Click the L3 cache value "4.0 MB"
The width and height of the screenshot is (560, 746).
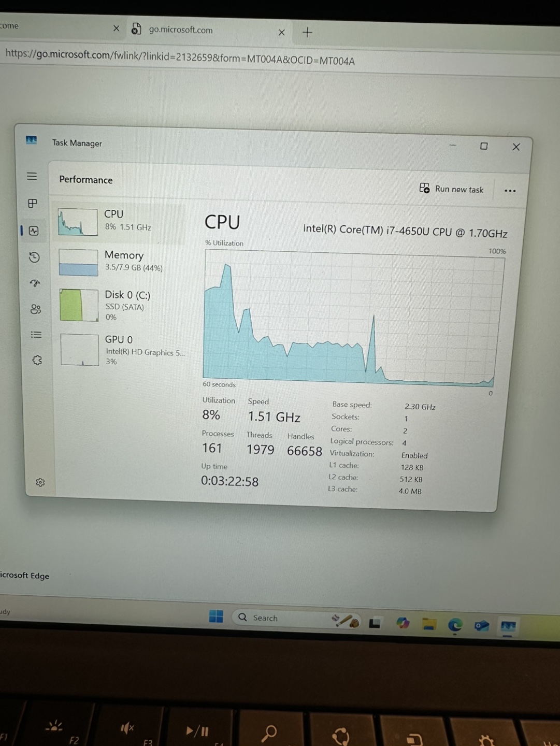[410, 491]
